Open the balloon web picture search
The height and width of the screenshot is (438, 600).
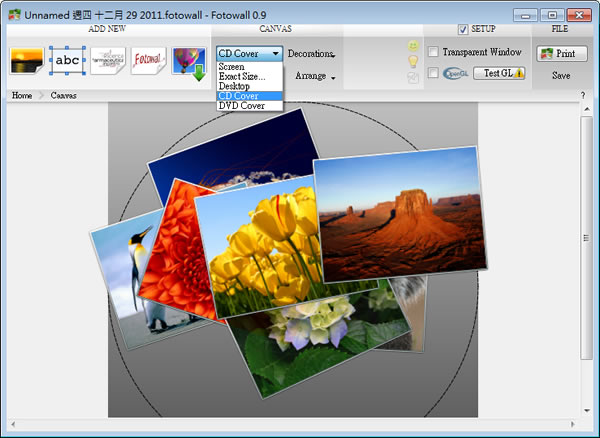tap(189, 63)
